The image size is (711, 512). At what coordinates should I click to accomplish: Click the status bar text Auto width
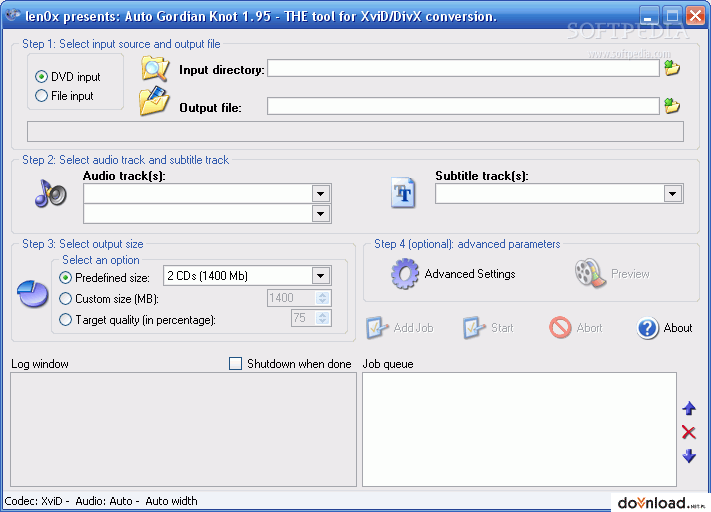171,501
